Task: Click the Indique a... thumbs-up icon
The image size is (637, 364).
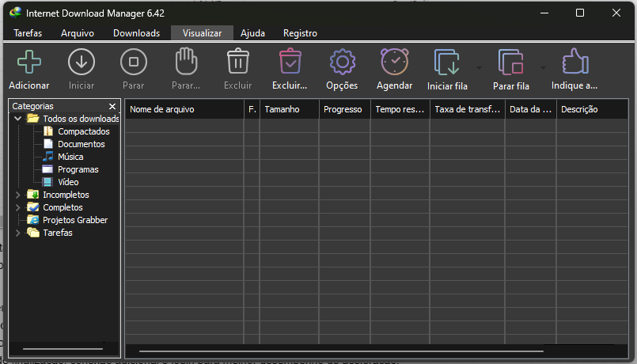Action: [x=575, y=62]
